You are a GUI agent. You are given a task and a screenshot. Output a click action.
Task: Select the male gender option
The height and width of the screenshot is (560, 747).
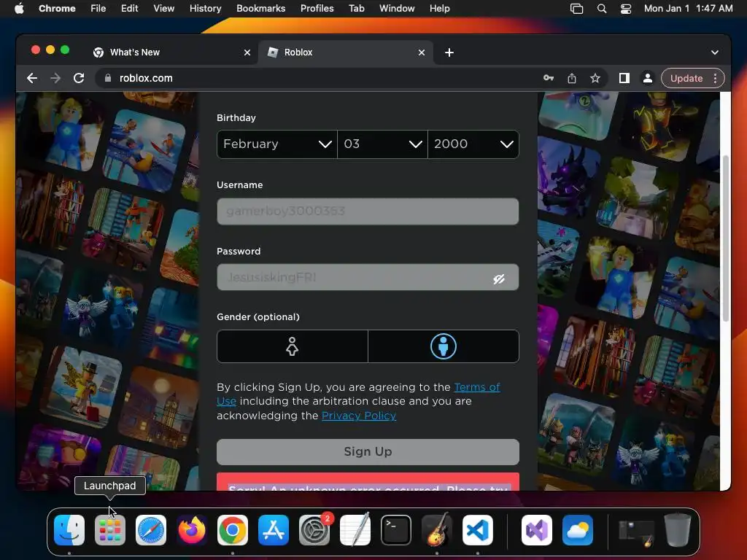pyautogui.click(x=444, y=346)
